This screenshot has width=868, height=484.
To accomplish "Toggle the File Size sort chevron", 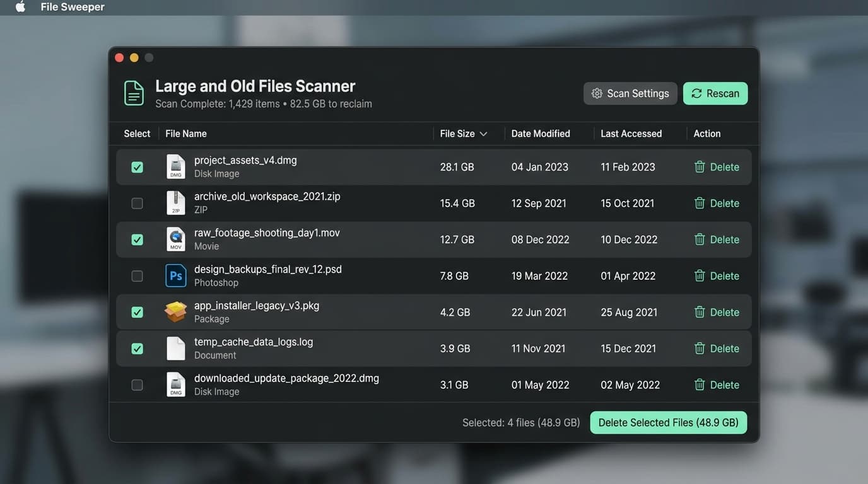I will point(483,134).
